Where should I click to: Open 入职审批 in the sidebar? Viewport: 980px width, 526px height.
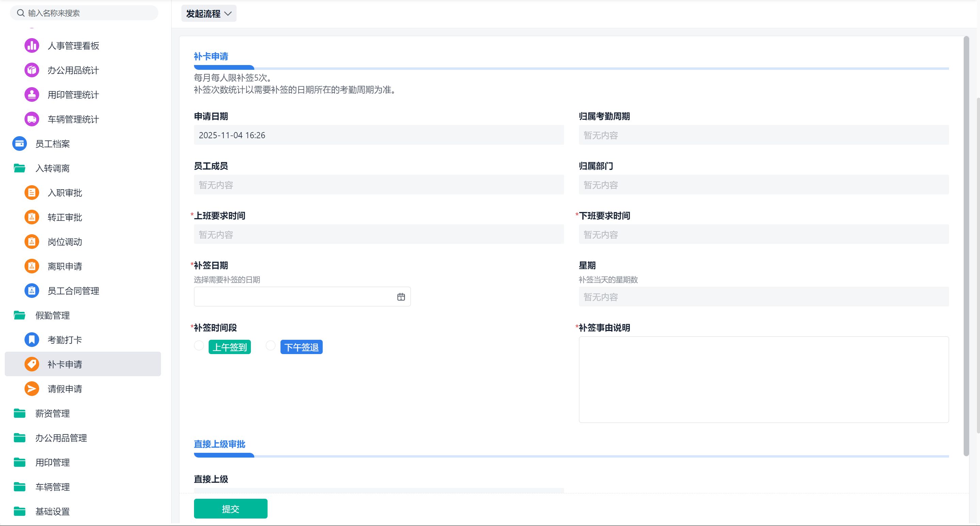[x=65, y=193]
